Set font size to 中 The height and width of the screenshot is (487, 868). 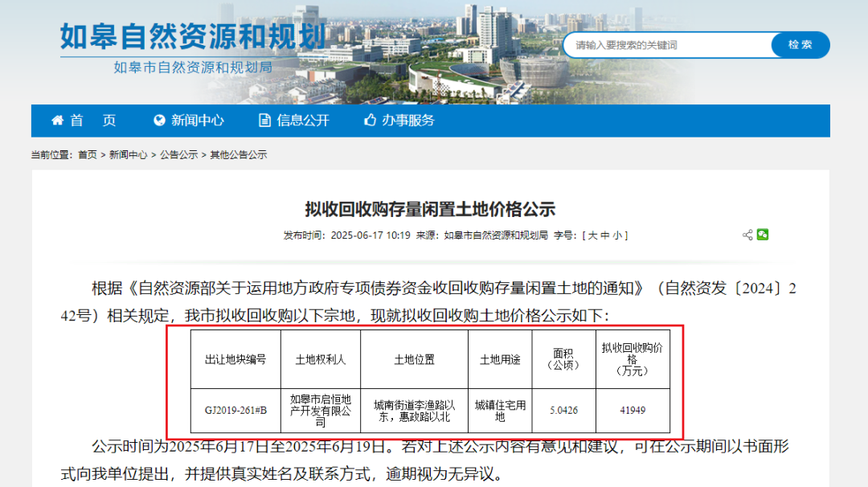pos(604,235)
